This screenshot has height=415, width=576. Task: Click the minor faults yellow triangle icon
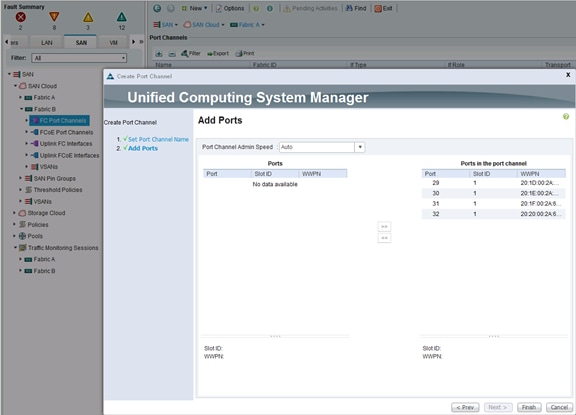pos(88,17)
